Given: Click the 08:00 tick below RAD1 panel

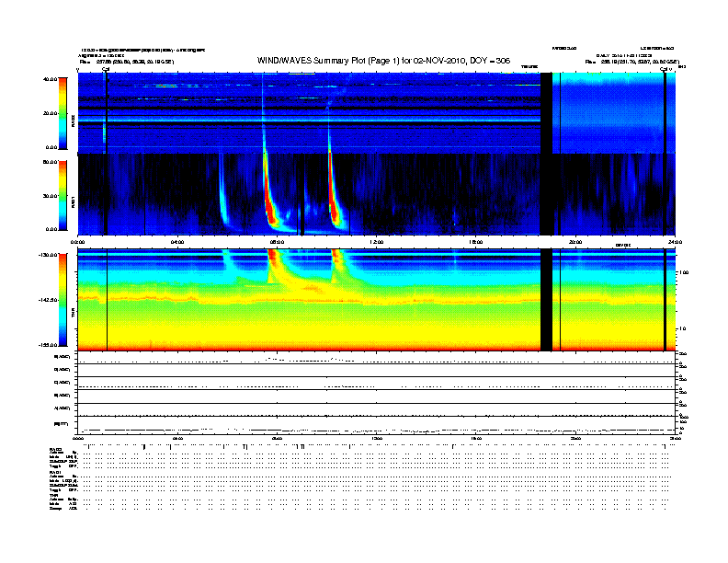Looking at the screenshot, I should click(277, 242).
